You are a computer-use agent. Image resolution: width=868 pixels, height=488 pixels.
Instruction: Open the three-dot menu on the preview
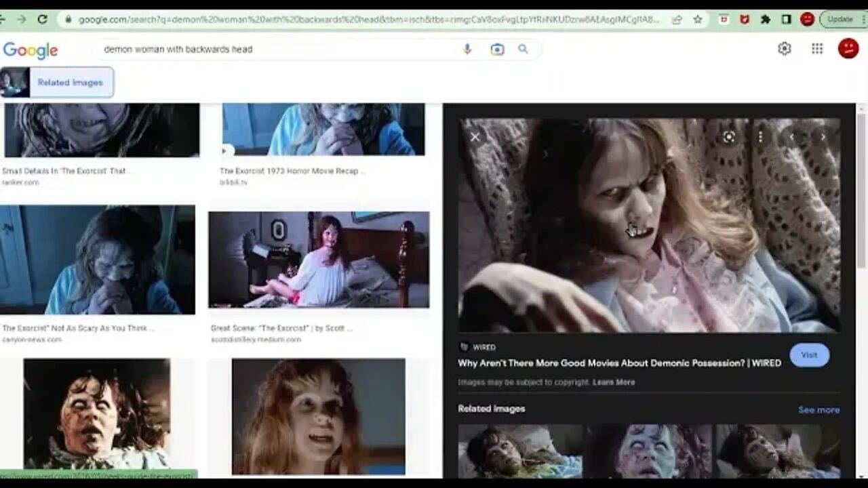[760, 137]
